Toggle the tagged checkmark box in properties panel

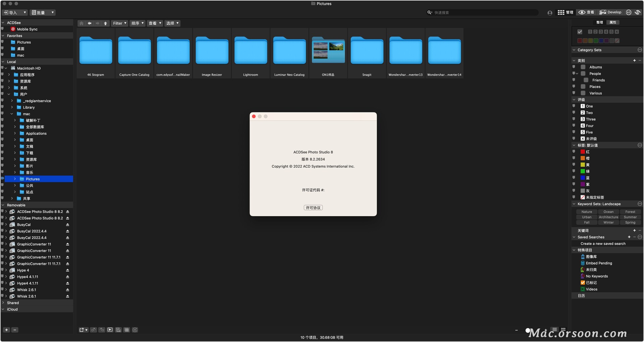click(580, 32)
